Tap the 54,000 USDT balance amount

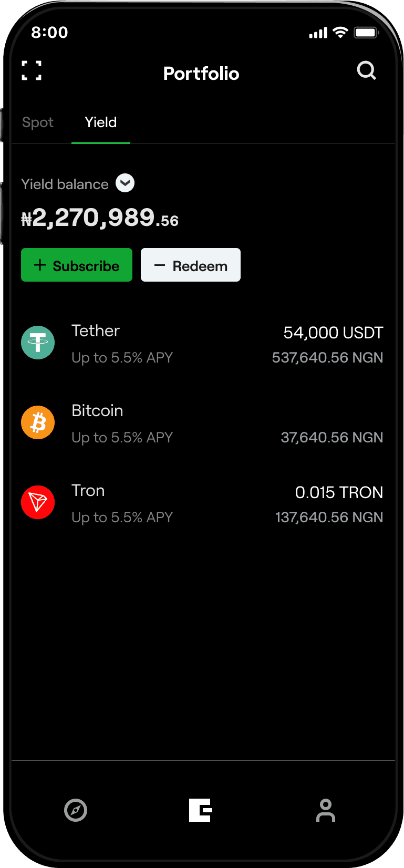pyautogui.click(x=333, y=333)
